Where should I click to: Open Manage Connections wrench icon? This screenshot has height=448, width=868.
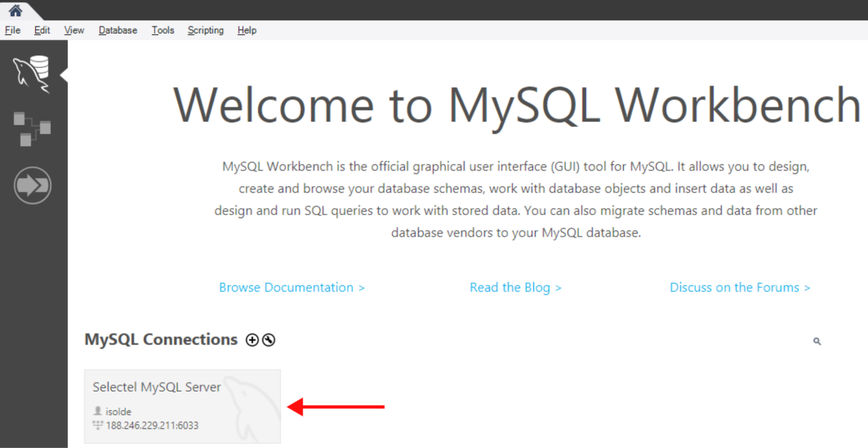269,340
